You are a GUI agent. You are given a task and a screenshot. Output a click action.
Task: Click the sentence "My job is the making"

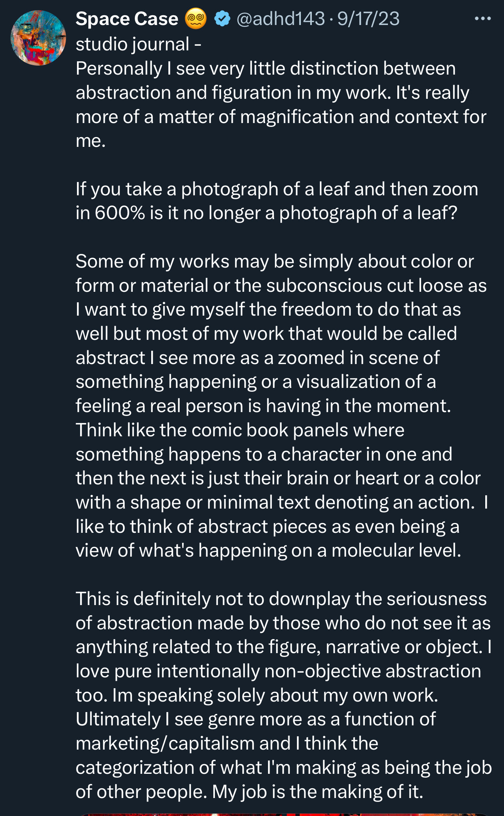(x=318, y=792)
